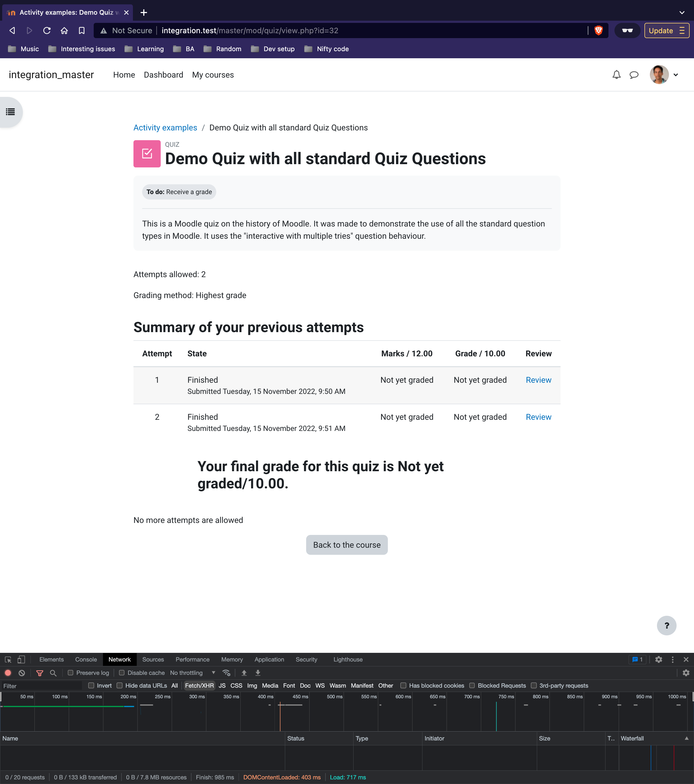This screenshot has height=784, width=694.
Task: Open network search magnifier
Action: (53, 673)
